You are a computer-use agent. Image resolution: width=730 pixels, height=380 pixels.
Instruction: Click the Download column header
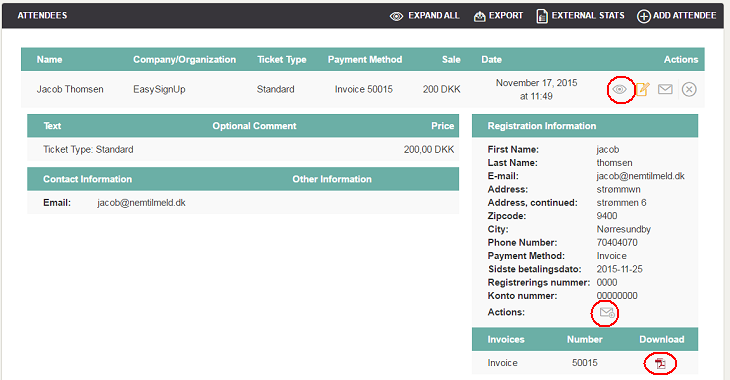pos(662,339)
